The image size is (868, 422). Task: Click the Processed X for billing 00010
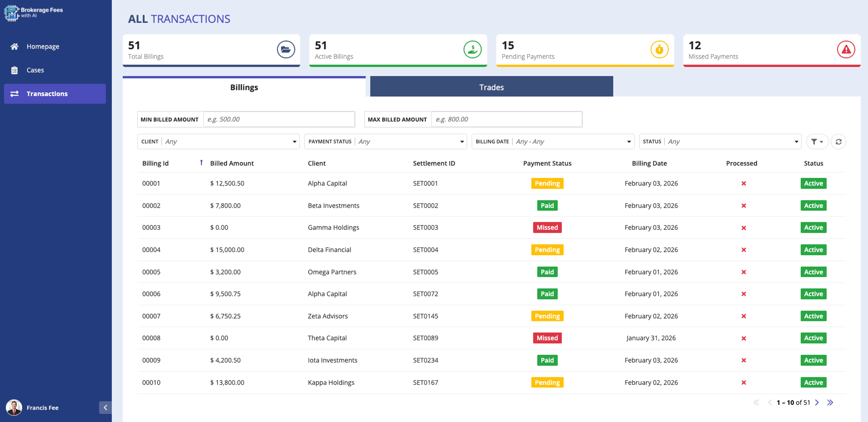(x=744, y=383)
